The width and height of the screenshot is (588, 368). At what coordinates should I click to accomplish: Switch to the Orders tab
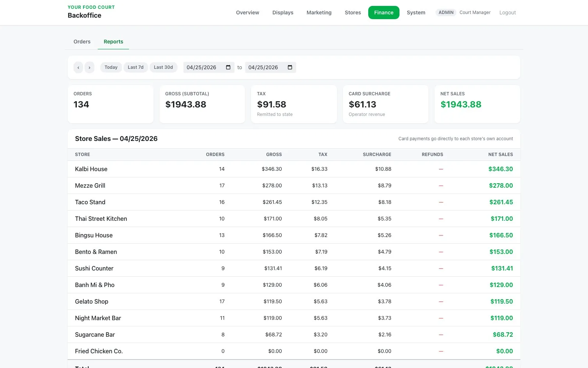tap(82, 42)
